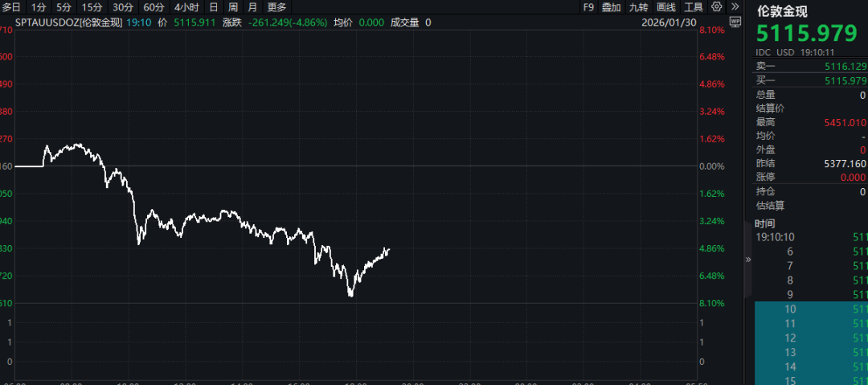Activate the 画线 drawing tool

[x=665, y=7]
